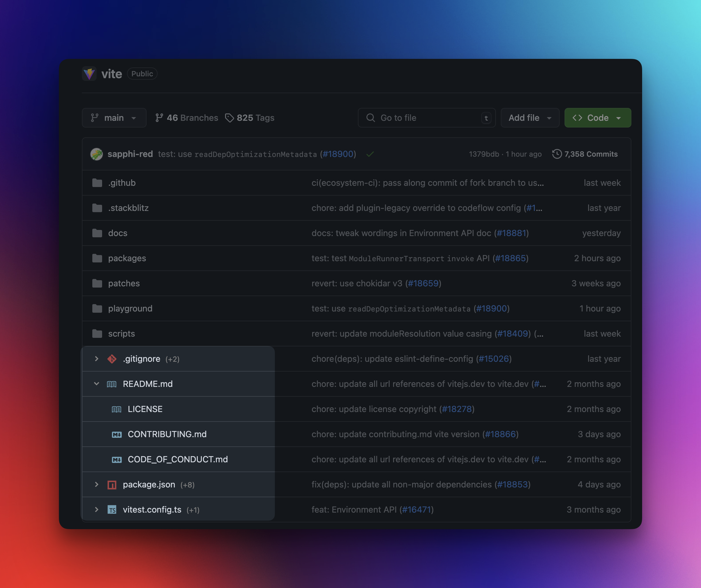This screenshot has height=588, width=701.
Task: Click the tags icon next to 825
Action: pyautogui.click(x=229, y=118)
